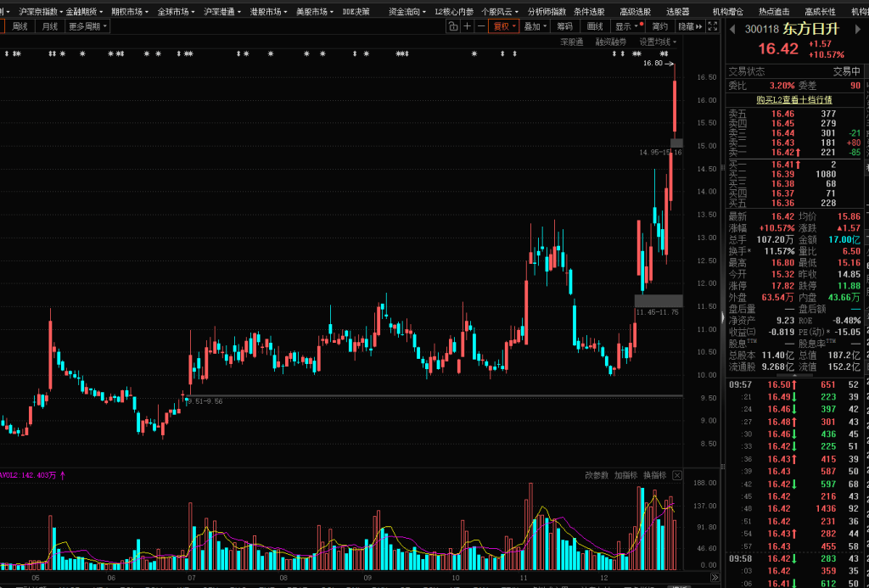Open the 设置均线 moving average dropdown
The height and width of the screenshot is (588, 869).
tap(658, 42)
